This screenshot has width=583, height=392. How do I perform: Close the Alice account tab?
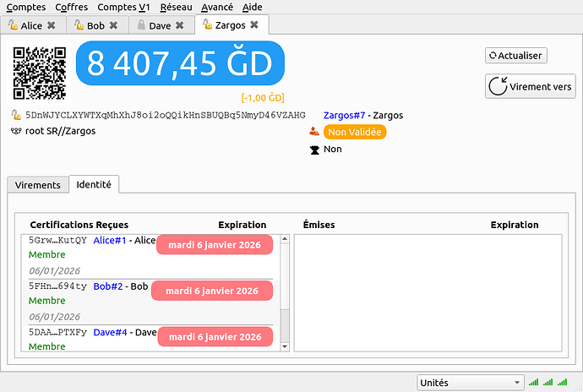[x=52, y=26]
